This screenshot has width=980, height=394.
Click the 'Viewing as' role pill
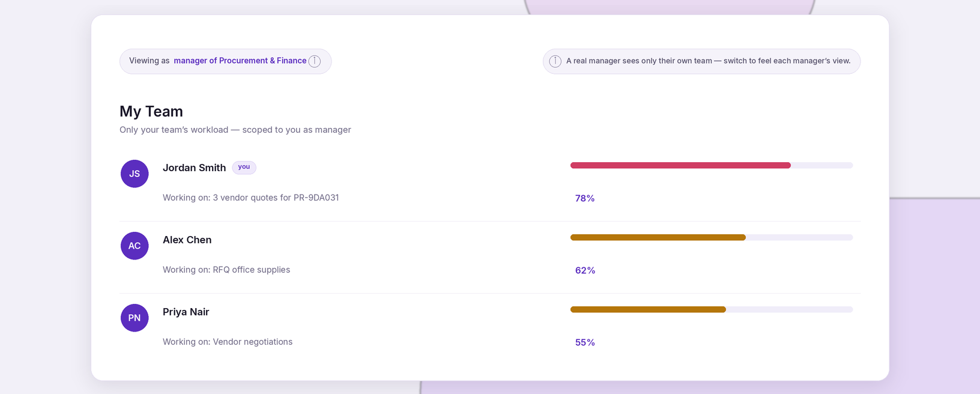[x=225, y=61]
